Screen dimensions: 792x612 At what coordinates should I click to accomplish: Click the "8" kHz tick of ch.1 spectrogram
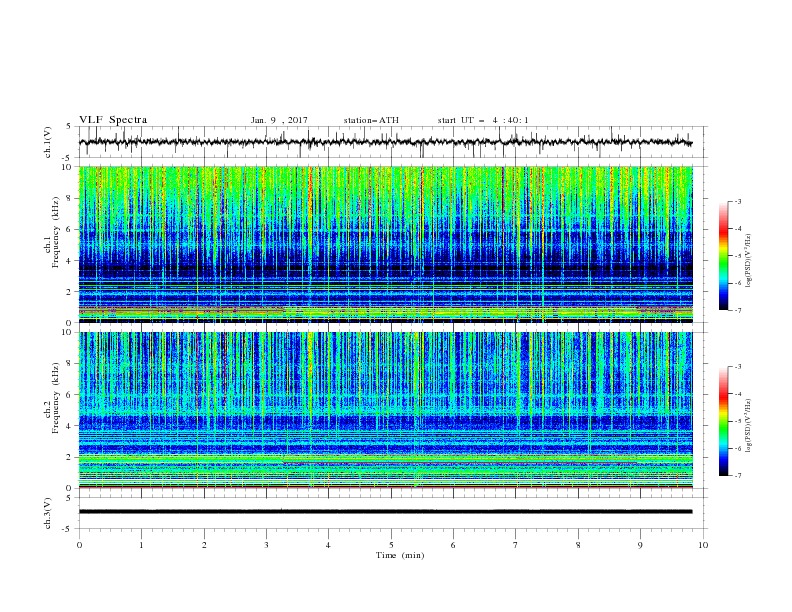coord(70,198)
